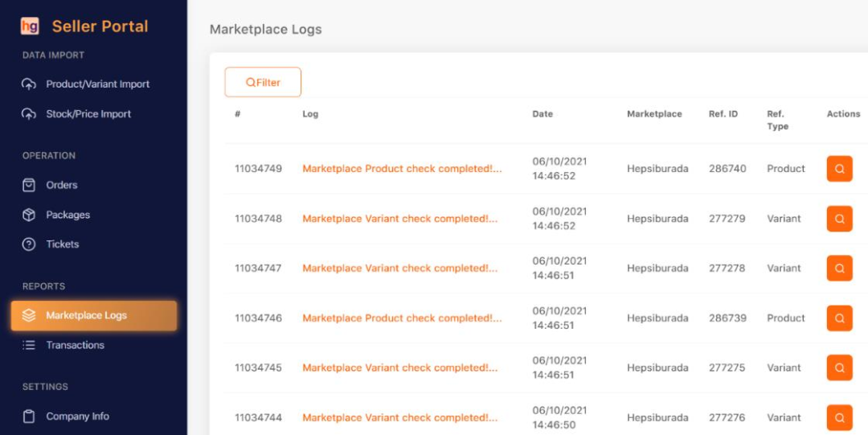Navigate to Transactions in the sidebar
The width and height of the screenshot is (868, 435).
click(x=75, y=345)
